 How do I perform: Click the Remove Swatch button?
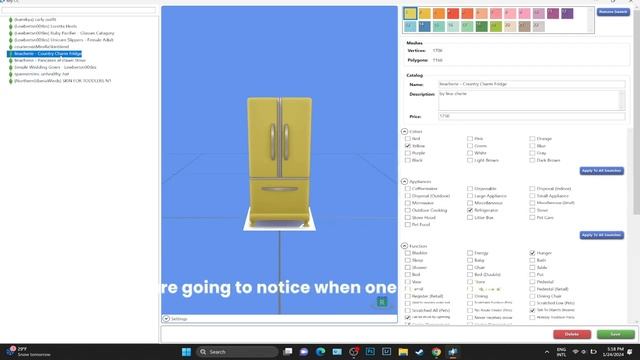click(613, 12)
